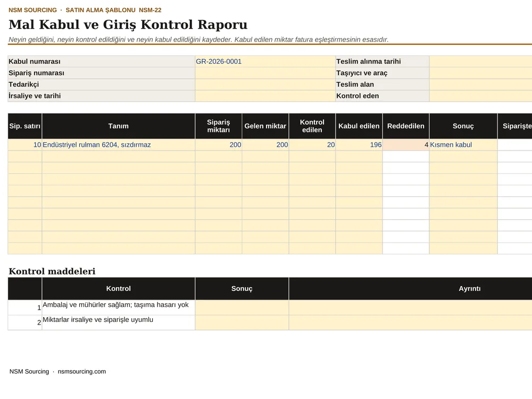Select the 'Teslim alan' label
The width and height of the screenshot is (532, 399).
[383, 85]
